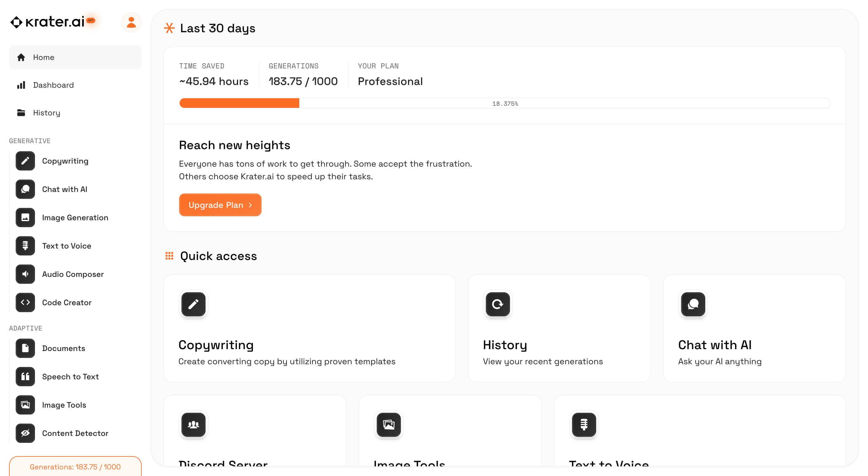
Task: Select Text to Voice microphone icon in sidebar
Action: [25, 246]
